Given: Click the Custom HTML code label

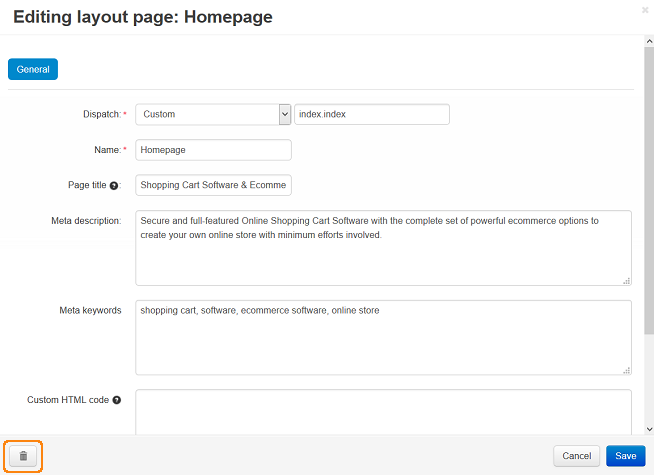Looking at the screenshot, I should pyautogui.click(x=68, y=400).
